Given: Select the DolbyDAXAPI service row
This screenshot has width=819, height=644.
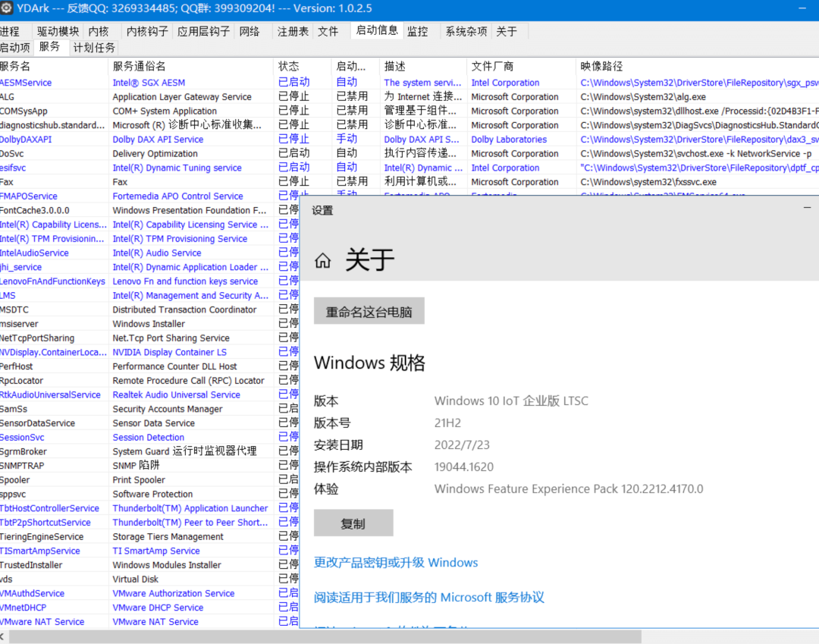Looking at the screenshot, I should pos(409,140).
